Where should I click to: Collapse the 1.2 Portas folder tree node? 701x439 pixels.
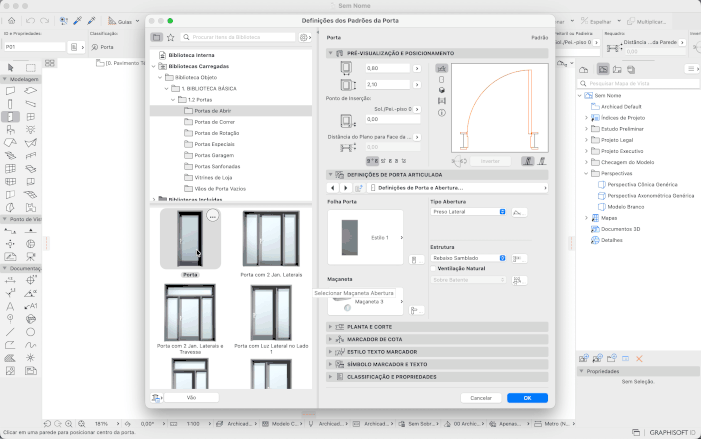(x=173, y=100)
